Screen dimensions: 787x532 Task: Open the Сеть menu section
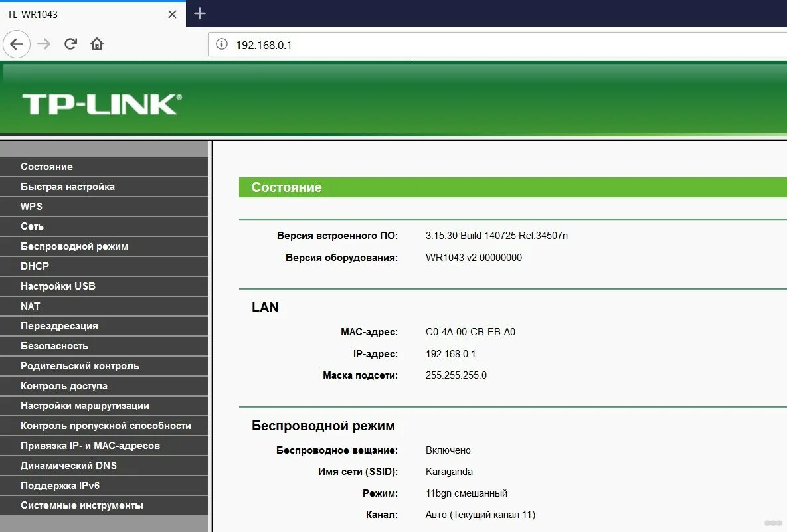tap(104, 226)
